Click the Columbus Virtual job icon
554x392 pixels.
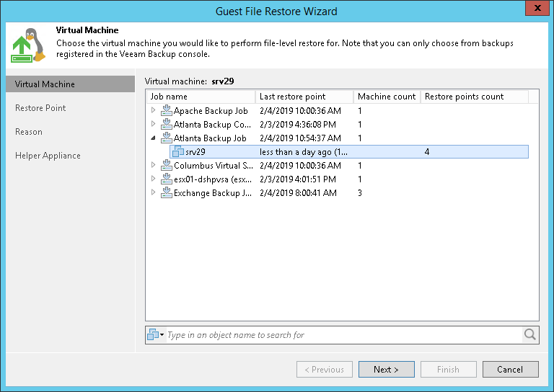[167, 166]
